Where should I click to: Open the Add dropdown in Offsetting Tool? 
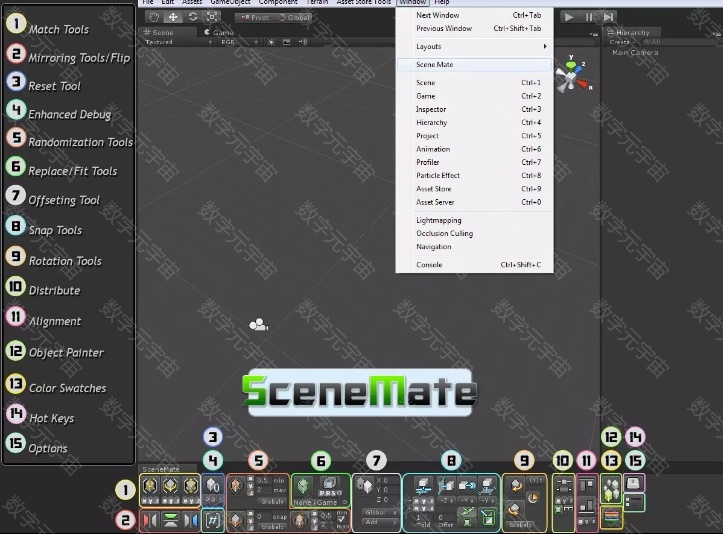[x=381, y=522]
